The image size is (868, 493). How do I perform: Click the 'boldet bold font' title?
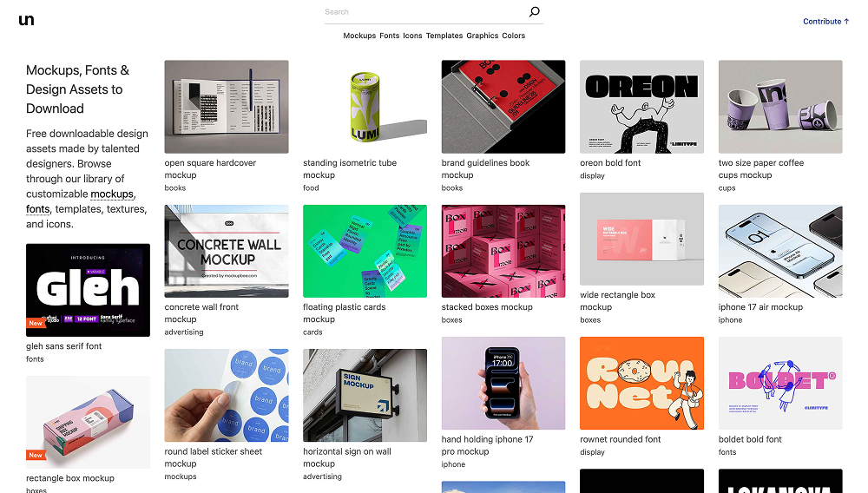tap(750, 439)
